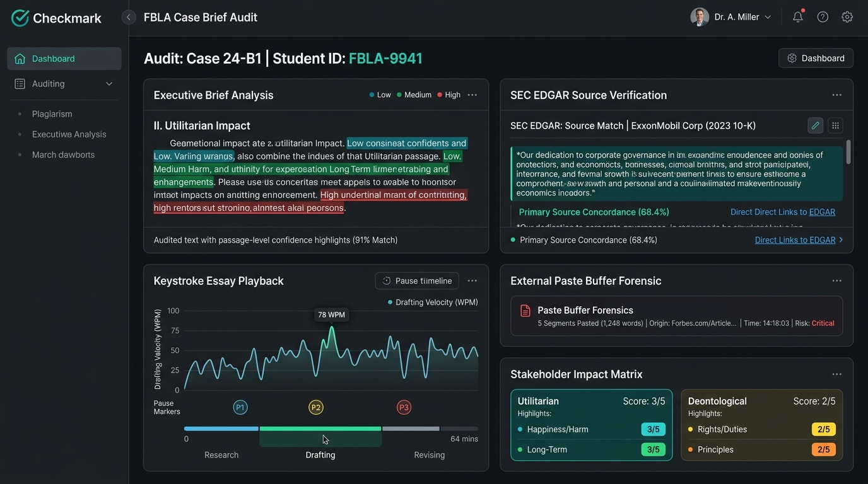Click the Pause timeline button
The image size is (868, 484).
coord(417,281)
